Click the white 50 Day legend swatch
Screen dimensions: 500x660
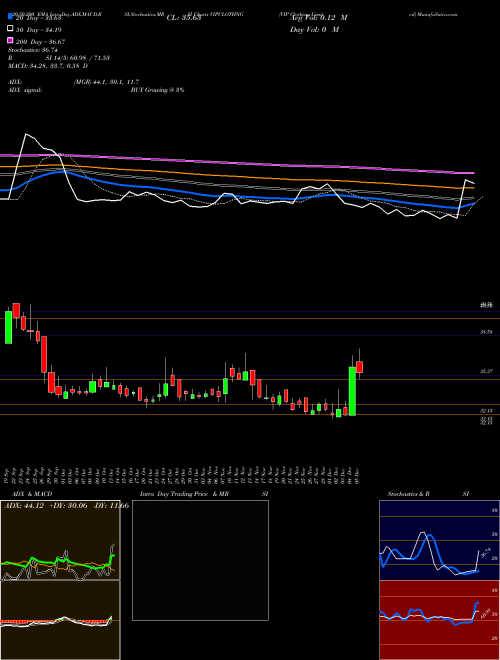tap(10, 29)
